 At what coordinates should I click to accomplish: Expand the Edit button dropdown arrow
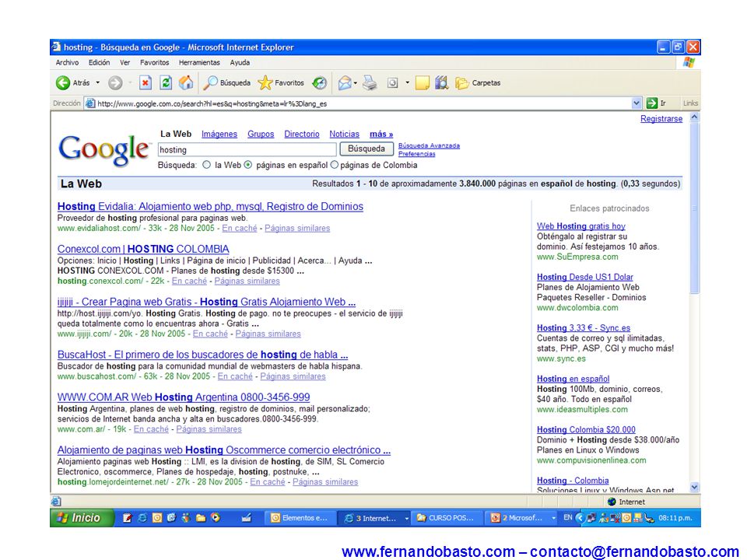click(407, 83)
